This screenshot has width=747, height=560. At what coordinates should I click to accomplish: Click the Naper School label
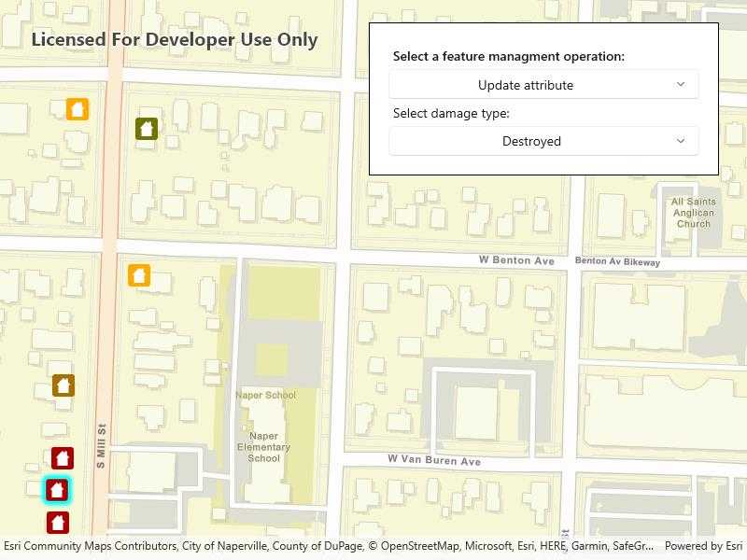pyautogui.click(x=265, y=395)
